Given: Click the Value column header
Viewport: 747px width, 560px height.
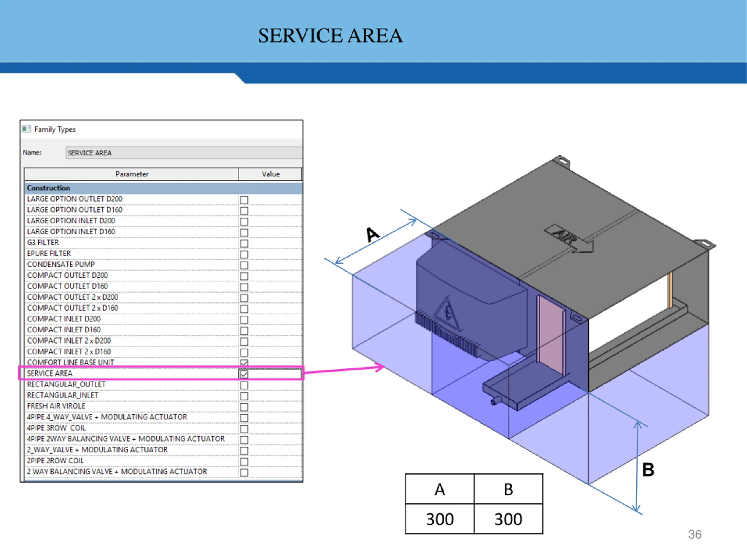Looking at the screenshot, I should [270, 174].
